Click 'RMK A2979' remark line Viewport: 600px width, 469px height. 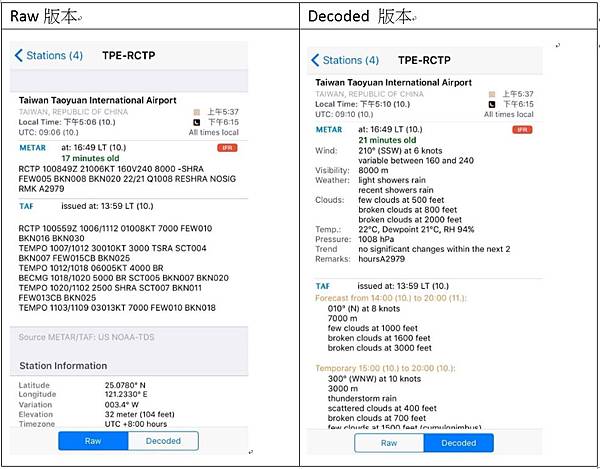tap(41, 189)
